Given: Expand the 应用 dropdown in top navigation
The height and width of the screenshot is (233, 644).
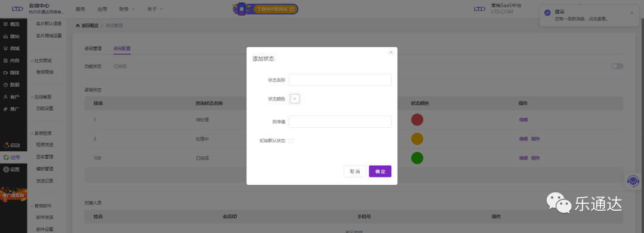Looking at the screenshot, I should tap(103, 9).
